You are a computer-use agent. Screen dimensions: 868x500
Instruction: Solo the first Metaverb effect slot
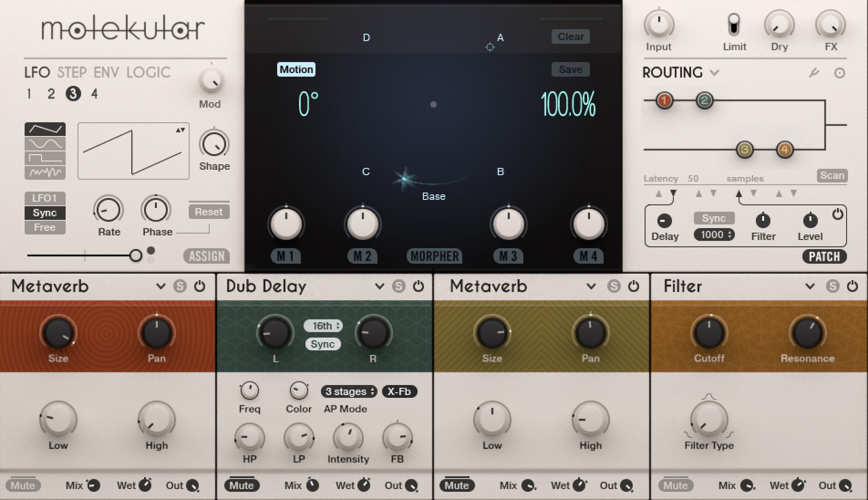pyautogui.click(x=180, y=286)
